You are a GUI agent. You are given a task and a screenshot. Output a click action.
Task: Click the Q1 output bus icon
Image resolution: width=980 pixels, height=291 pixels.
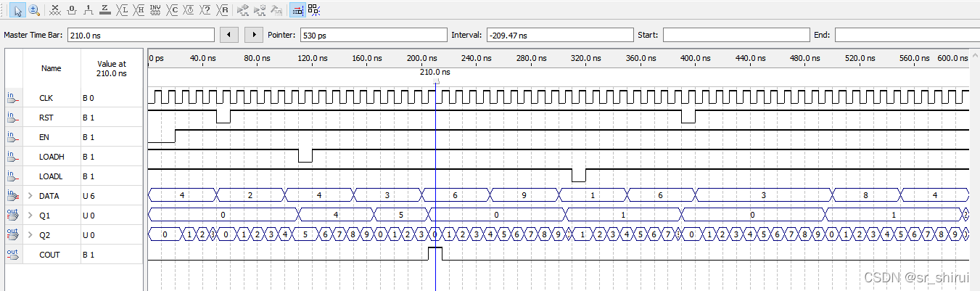point(12,215)
